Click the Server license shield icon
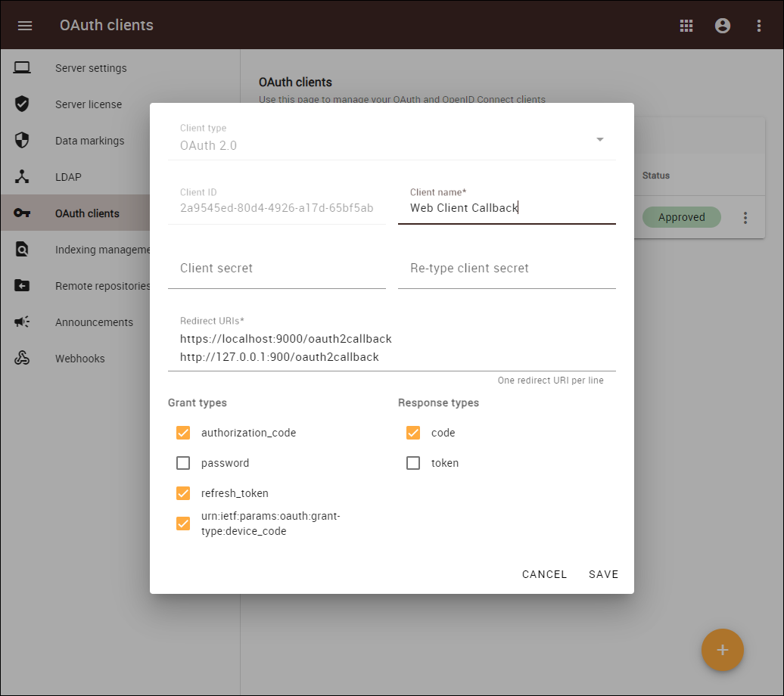 (22, 104)
